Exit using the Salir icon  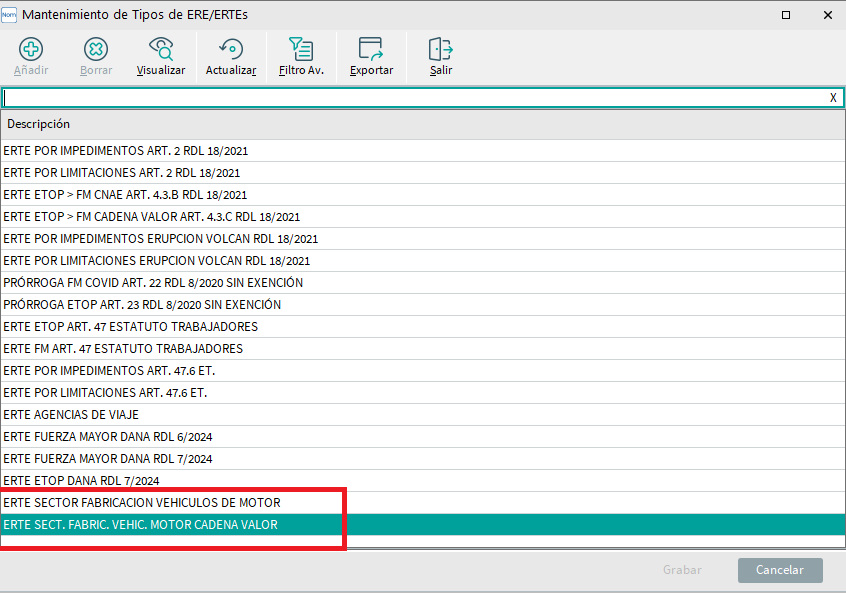(441, 50)
